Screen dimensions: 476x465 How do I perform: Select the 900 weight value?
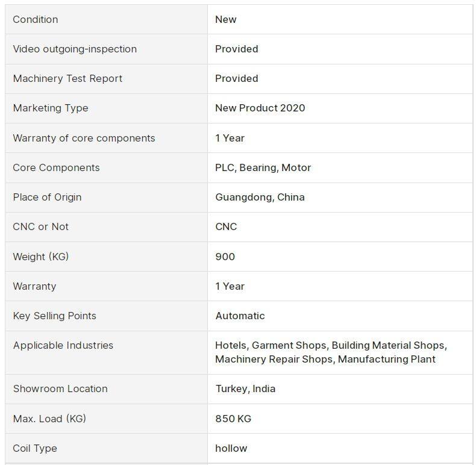coord(225,257)
